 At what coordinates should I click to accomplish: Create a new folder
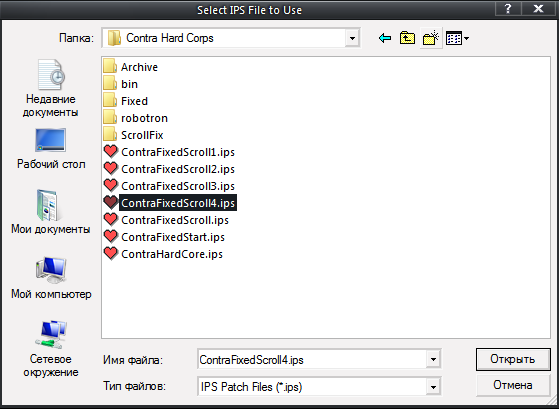430,38
